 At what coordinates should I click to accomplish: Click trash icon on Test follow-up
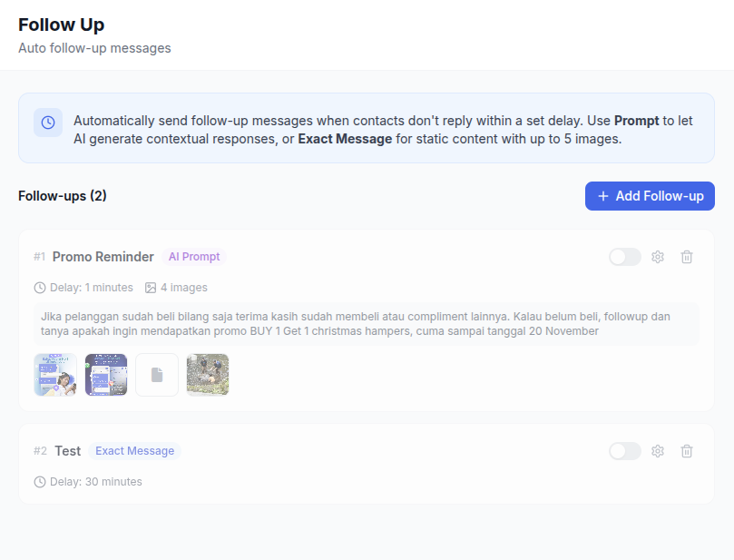pos(687,451)
